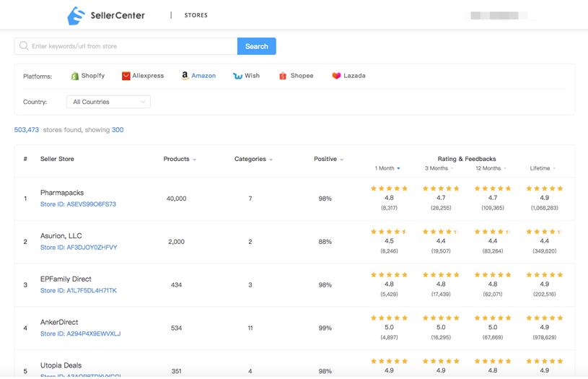The width and height of the screenshot is (588, 379).
Task: Click the magnifier icon in search field
Action: tap(24, 45)
